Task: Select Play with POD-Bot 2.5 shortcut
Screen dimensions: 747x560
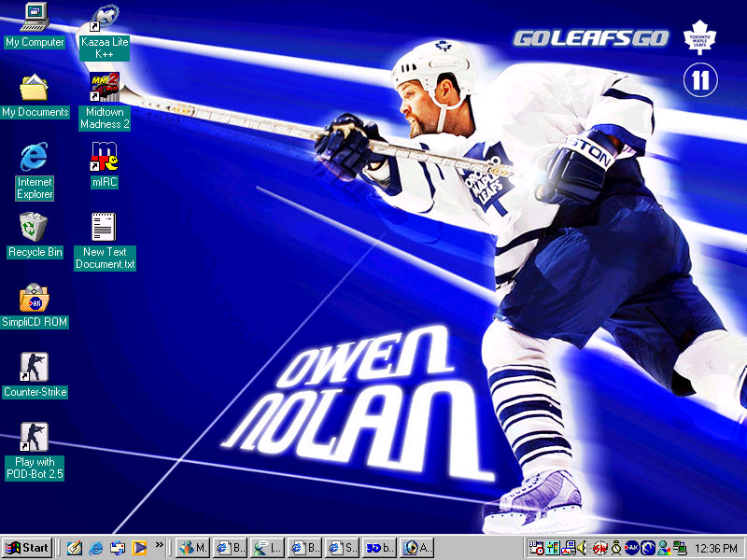Action: pyautogui.click(x=35, y=437)
